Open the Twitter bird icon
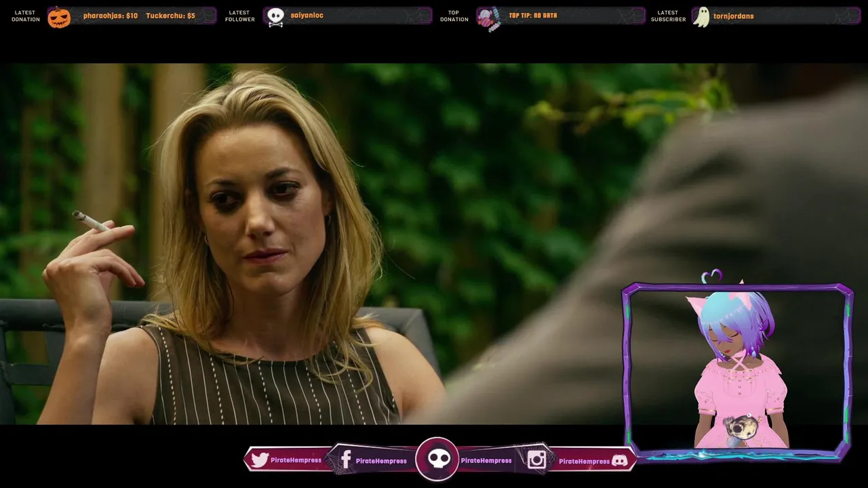Screen dimensions: 868x488 pos(260,460)
